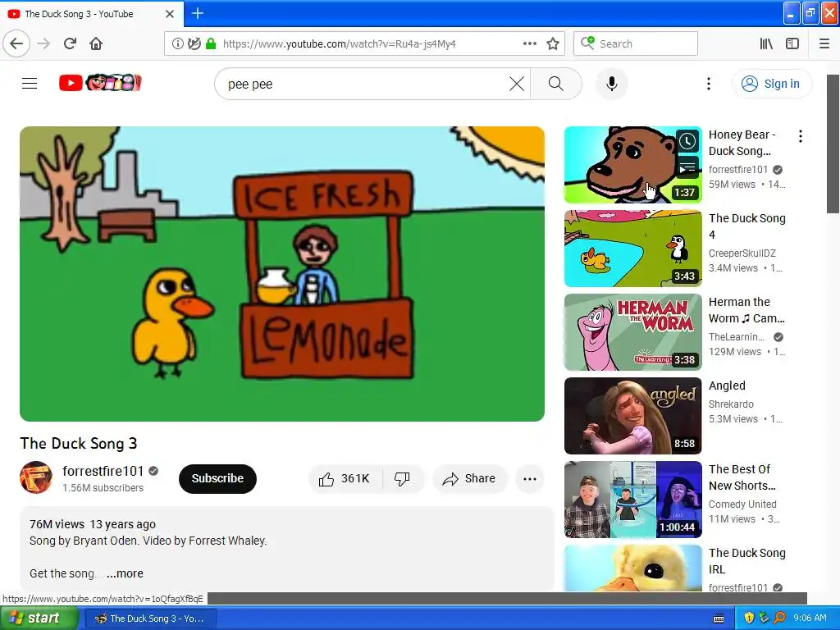Select The Duck Song 3 - YouTube tab

[91, 14]
